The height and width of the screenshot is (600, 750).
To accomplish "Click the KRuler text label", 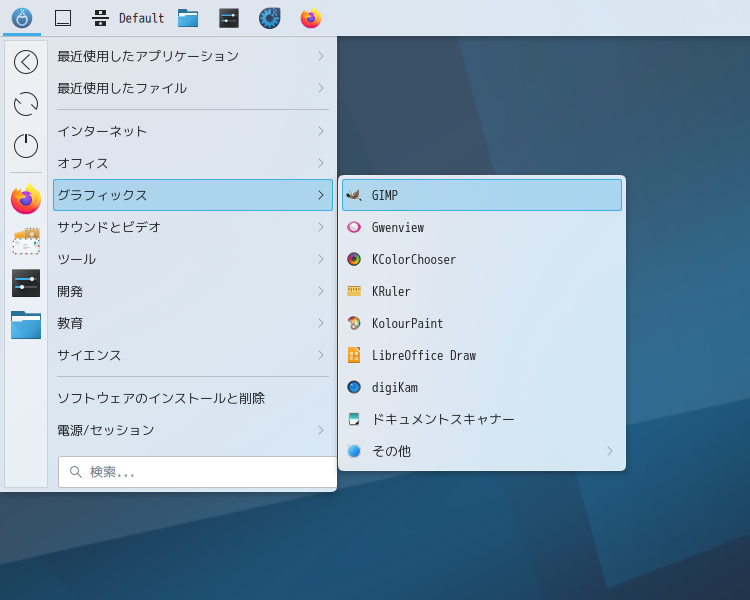I will (391, 291).
